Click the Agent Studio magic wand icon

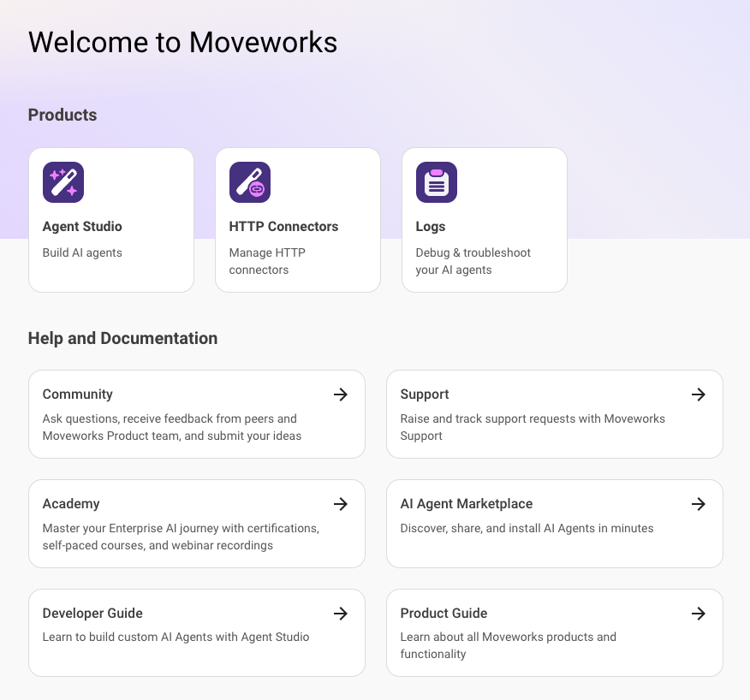[63, 182]
